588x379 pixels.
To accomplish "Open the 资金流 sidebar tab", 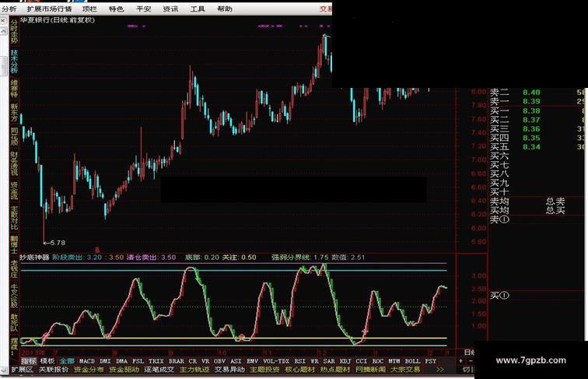I will 14,191.
